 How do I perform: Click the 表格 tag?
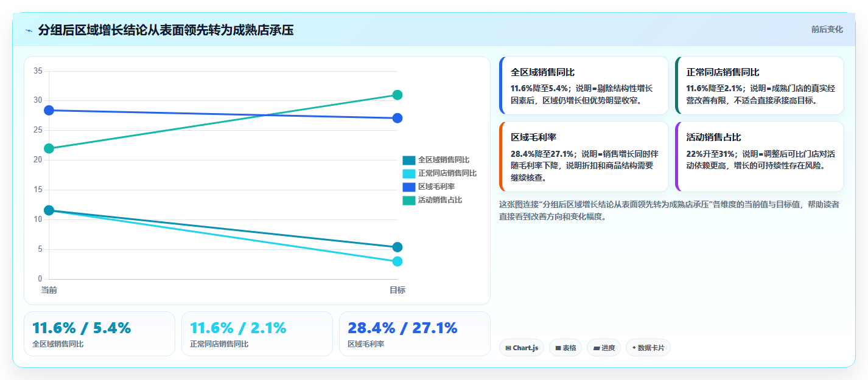(565, 348)
